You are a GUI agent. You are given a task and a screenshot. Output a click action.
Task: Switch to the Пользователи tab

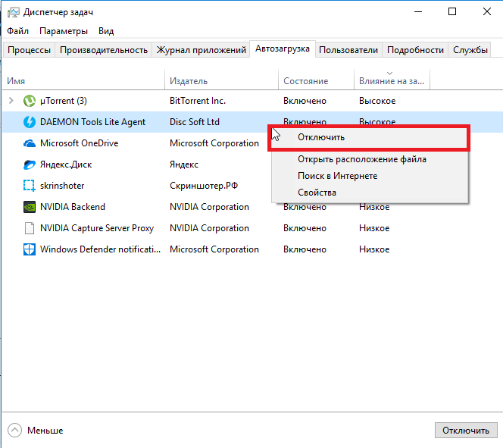point(348,50)
